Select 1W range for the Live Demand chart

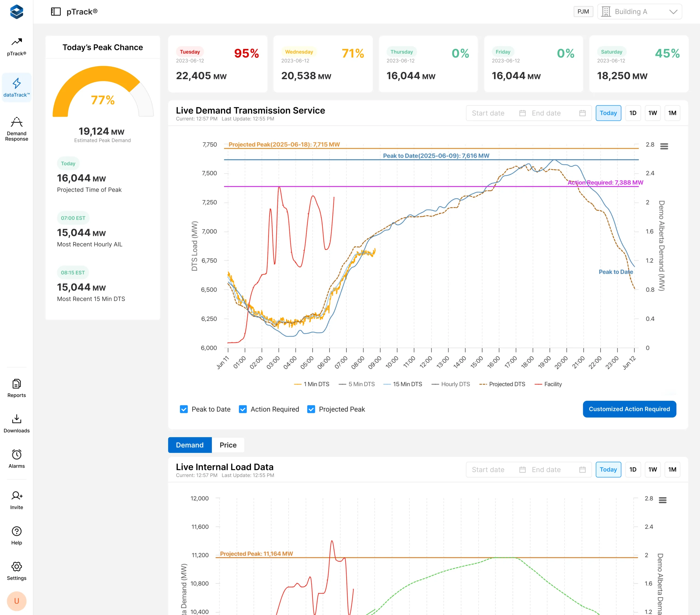click(652, 113)
